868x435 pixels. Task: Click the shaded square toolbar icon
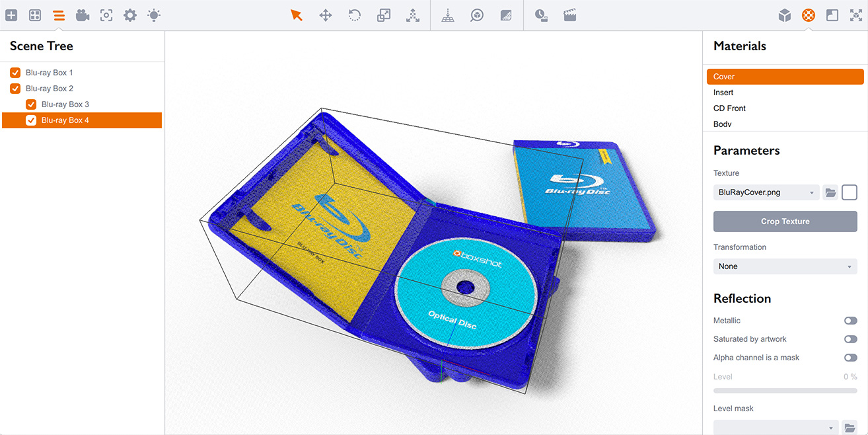[506, 15]
